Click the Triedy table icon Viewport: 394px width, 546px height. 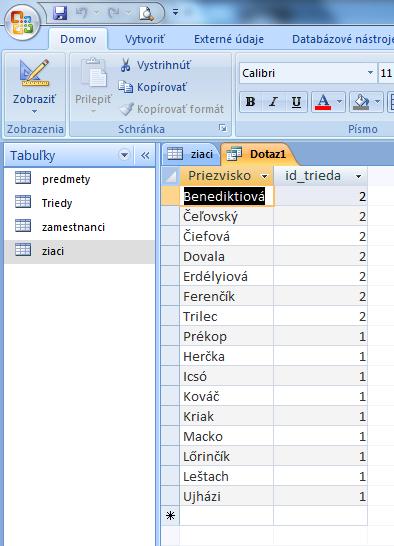coord(23,202)
